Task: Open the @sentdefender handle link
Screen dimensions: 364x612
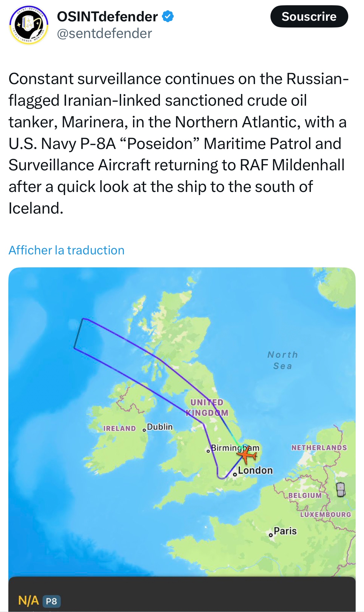Action: (104, 33)
